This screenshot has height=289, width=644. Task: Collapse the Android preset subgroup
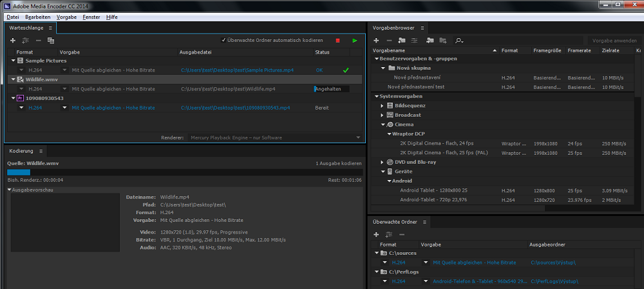(x=389, y=181)
